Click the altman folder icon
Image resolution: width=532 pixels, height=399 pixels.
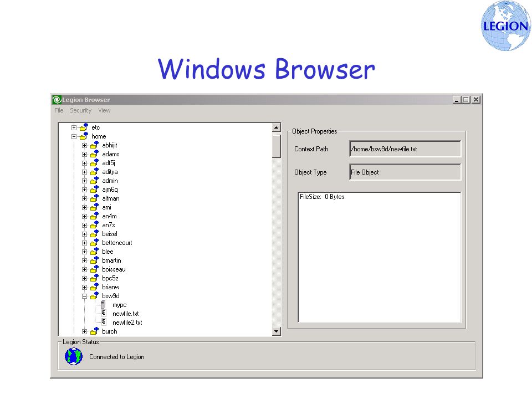(94, 198)
